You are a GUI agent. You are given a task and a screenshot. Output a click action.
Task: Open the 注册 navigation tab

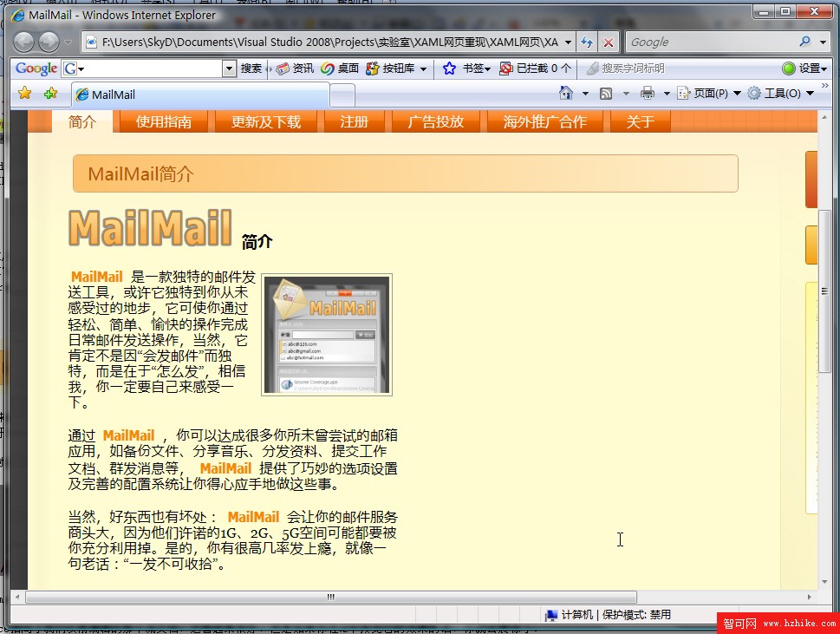tap(354, 121)
